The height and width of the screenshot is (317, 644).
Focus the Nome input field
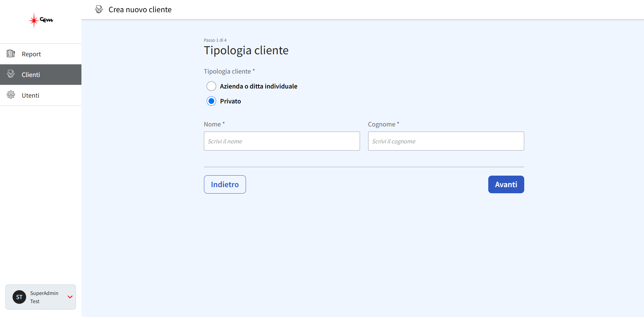(x=282, y=141)
